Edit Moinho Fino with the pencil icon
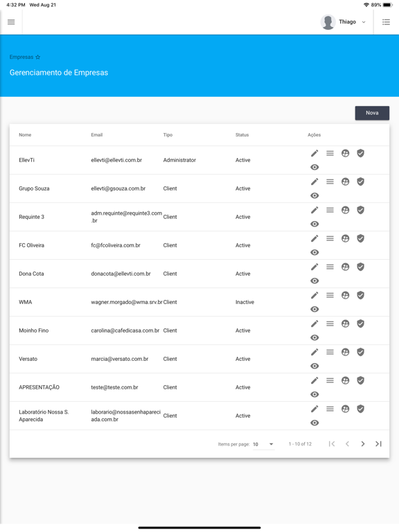 click(x=314, y=323)
